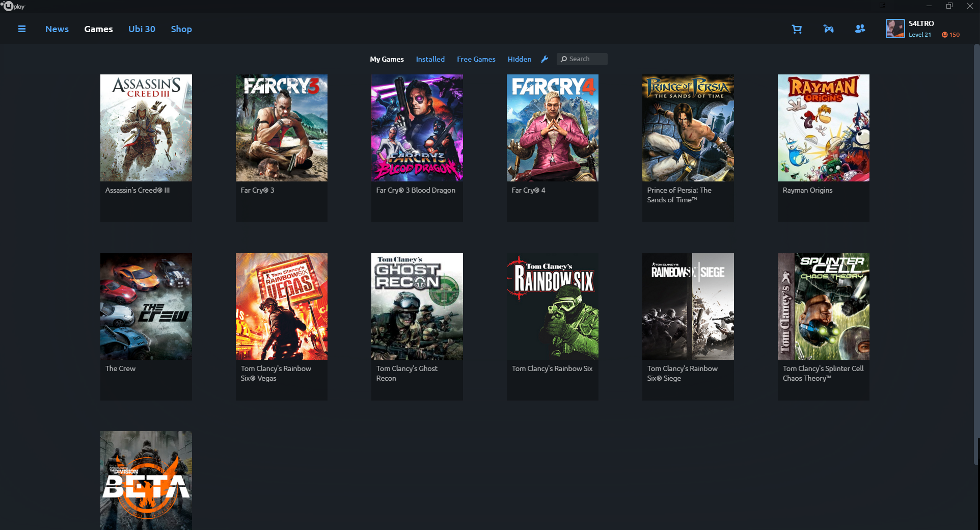
Task: Open The Division Beta cover
Action: click(x=146, y=481)
